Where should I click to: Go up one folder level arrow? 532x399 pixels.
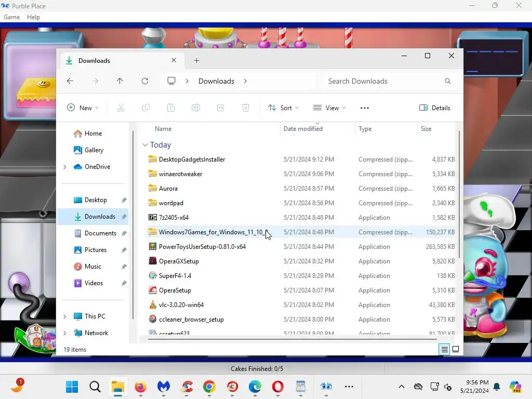click(x=120, y=81)
